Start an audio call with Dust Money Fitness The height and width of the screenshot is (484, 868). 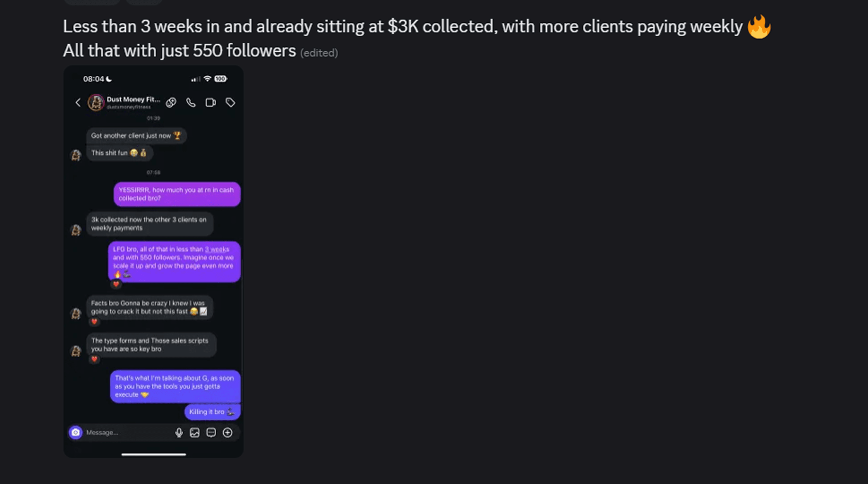191,102
